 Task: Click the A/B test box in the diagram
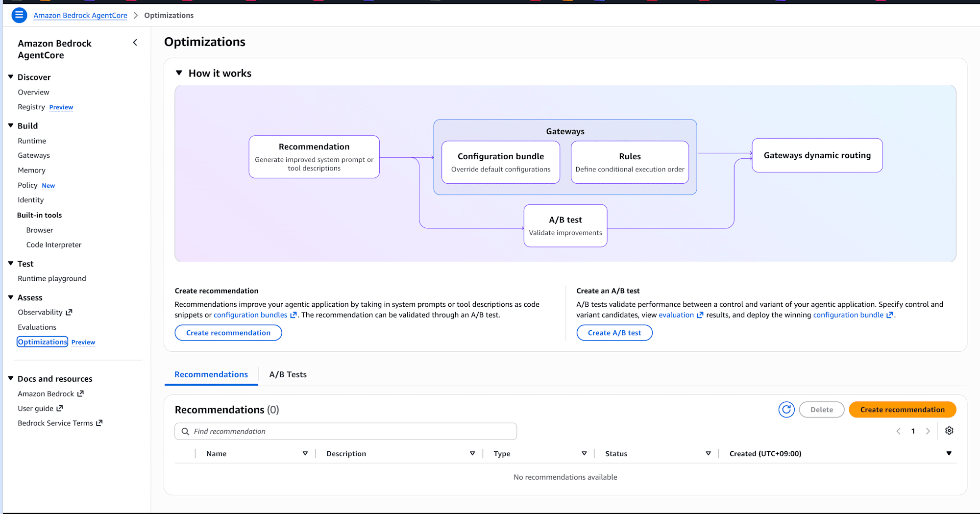point(565,225)
